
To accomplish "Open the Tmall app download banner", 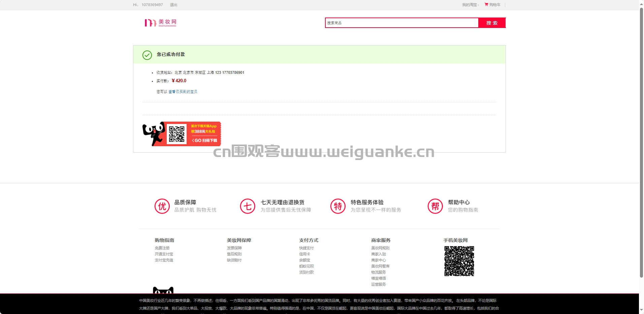I will (x=182, y=134).
